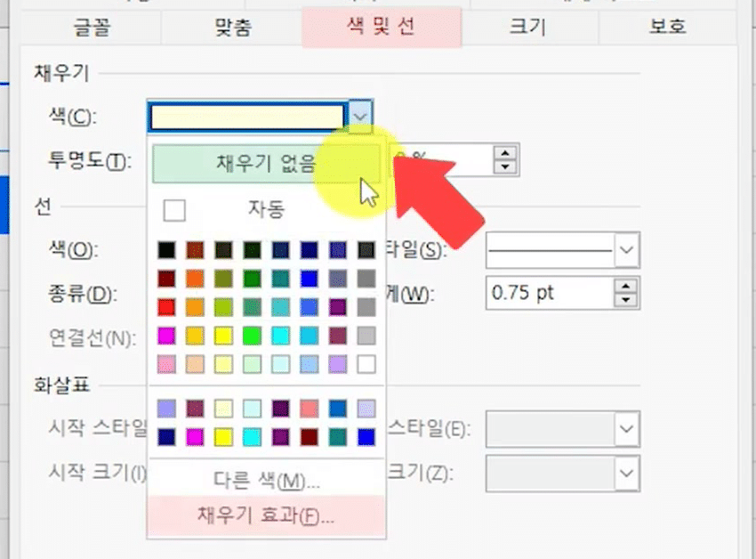
Task: Pick the bright green swatch in the fourth row
Action: 252,336
